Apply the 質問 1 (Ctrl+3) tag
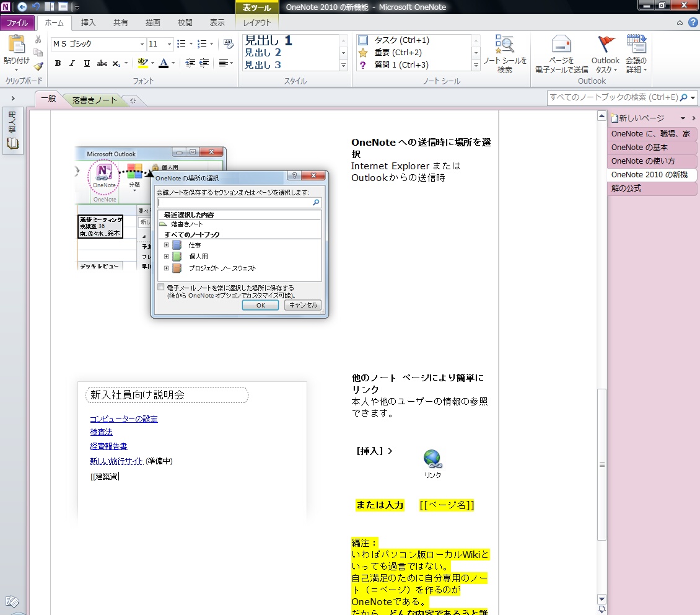700x615 pixels. point(363,64)
